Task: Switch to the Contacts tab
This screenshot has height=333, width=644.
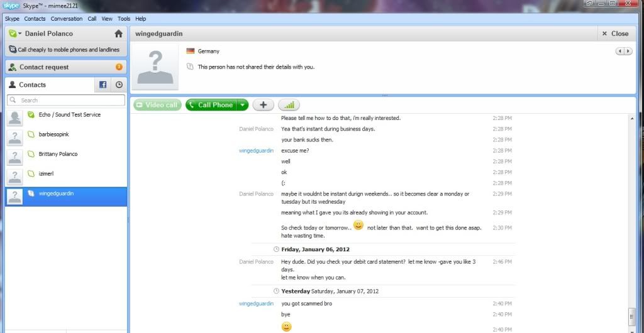Action: pyautogui.click(x=49, y=85)
